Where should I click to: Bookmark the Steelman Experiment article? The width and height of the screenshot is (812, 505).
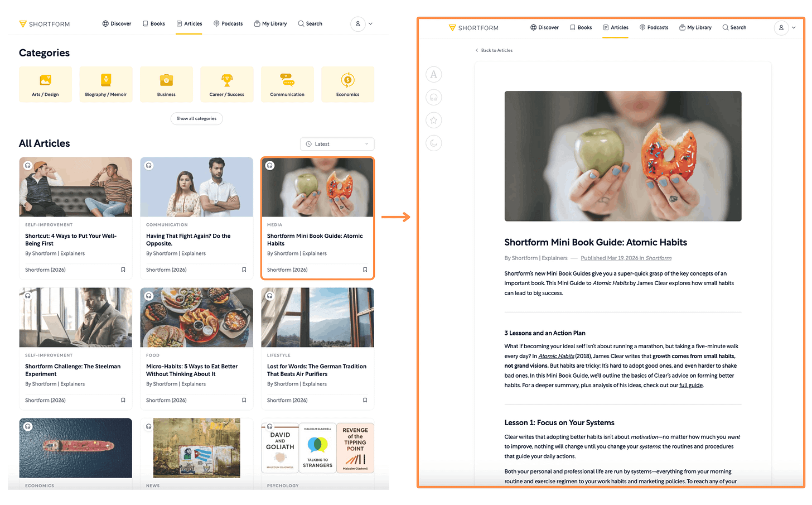[123, 400]
